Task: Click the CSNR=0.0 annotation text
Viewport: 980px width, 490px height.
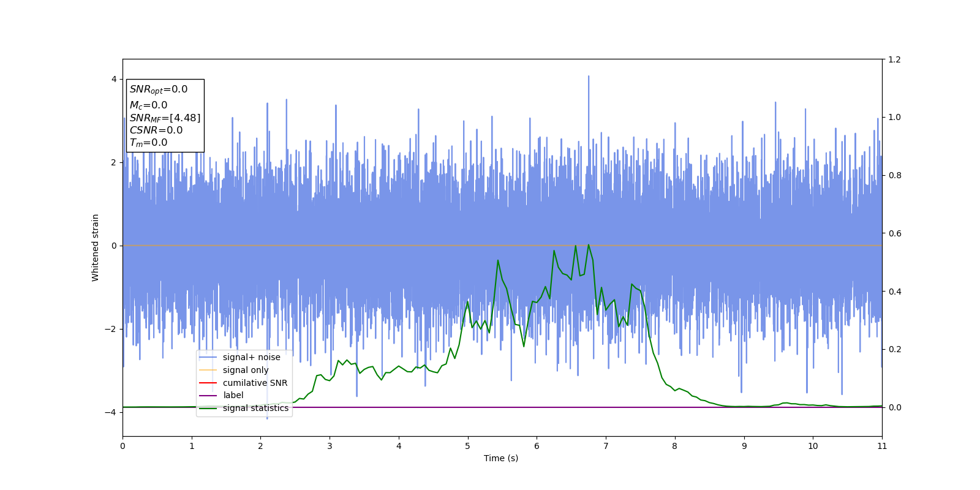Action: (x=156, y=130)
